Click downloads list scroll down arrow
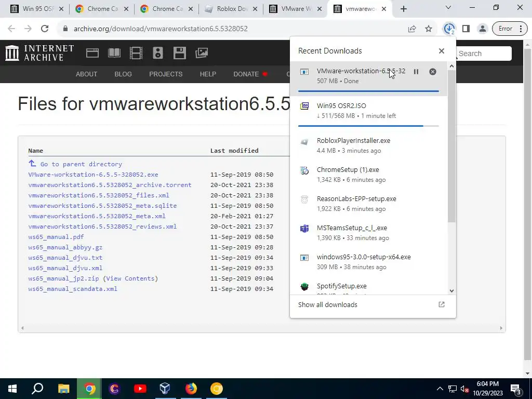 click(x=451, y=291)
